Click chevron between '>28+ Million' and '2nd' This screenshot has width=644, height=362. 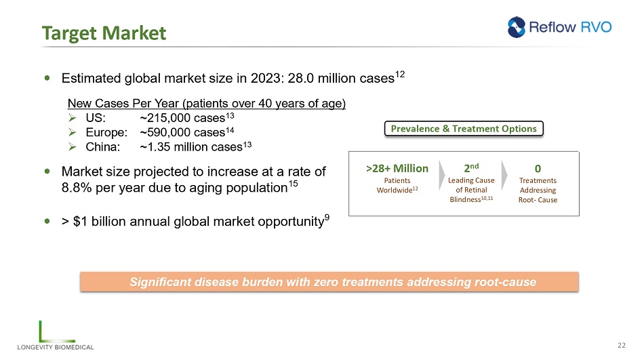click(x=442, y=175)
